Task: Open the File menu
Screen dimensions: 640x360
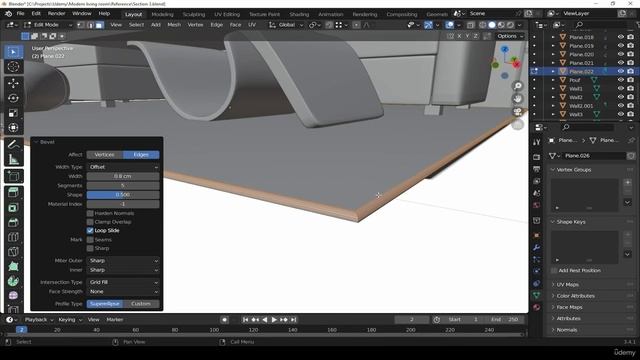Action: (20, 13)
